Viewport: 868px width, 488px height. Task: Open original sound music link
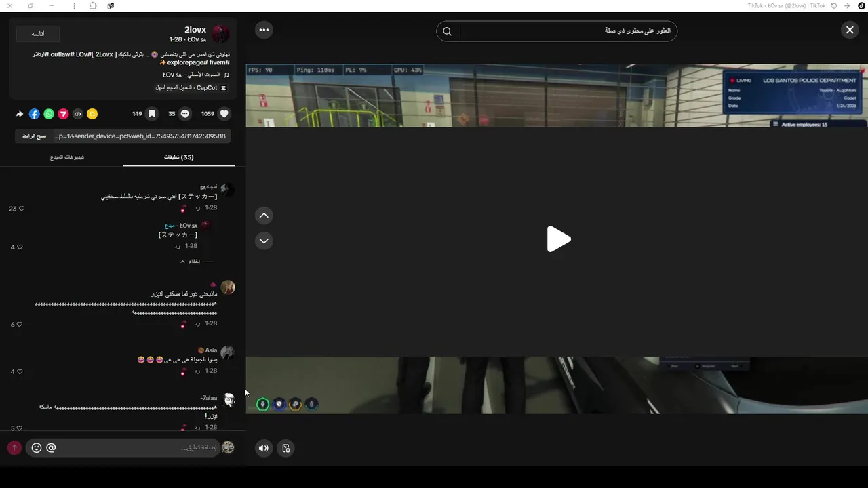tap(196, 75)
